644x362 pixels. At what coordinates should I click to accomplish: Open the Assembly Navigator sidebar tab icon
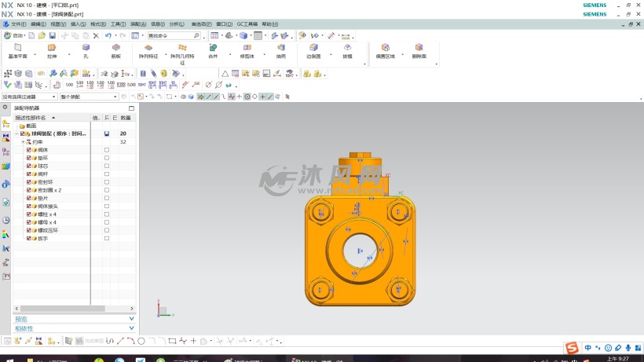click(x=5, y=124)
